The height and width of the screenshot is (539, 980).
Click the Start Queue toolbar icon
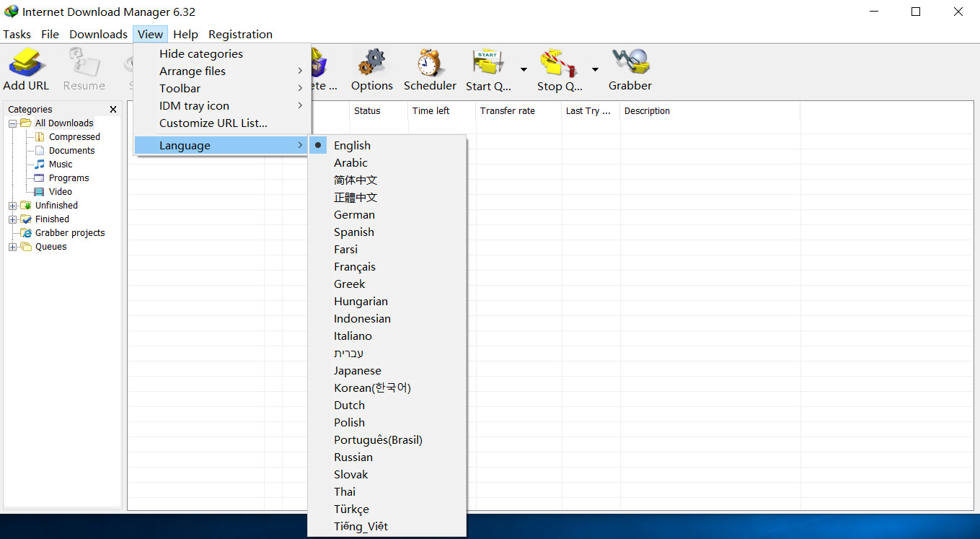pos(488,62)
